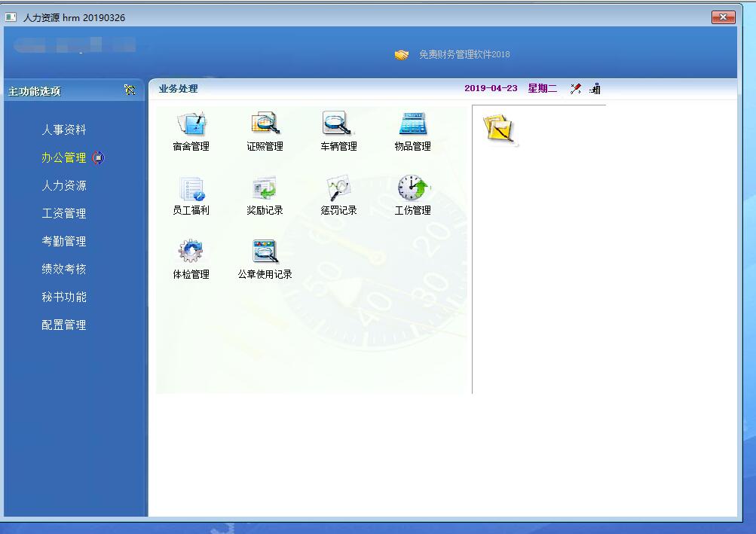Select 考勤管理 in the sidebar
The width and height of the screenshot is (756, 534).
(x=63, y=242)
